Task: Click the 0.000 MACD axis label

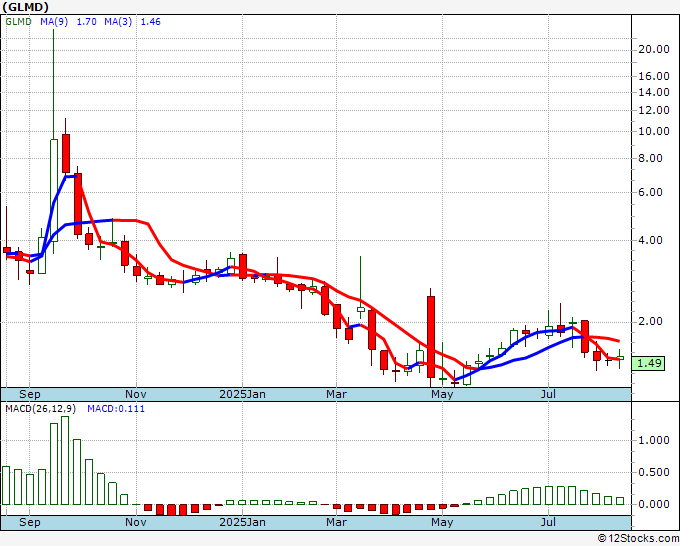Action: 654,504
